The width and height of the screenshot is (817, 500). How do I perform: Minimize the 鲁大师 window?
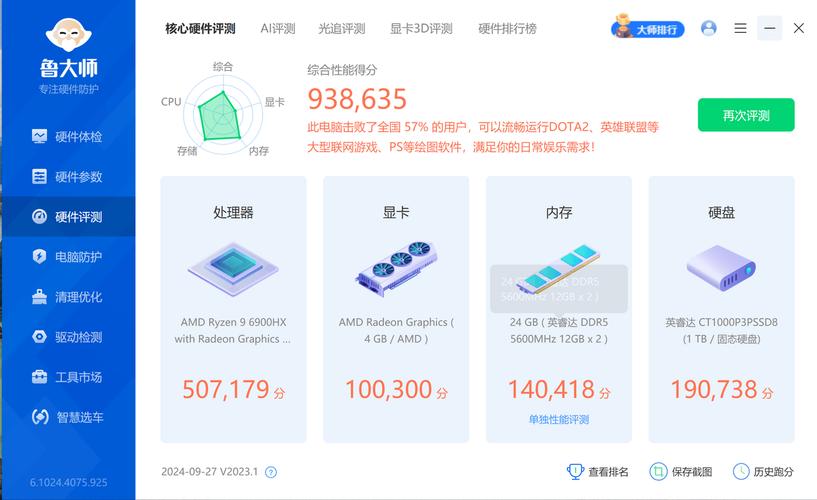[x=770, y=28]
